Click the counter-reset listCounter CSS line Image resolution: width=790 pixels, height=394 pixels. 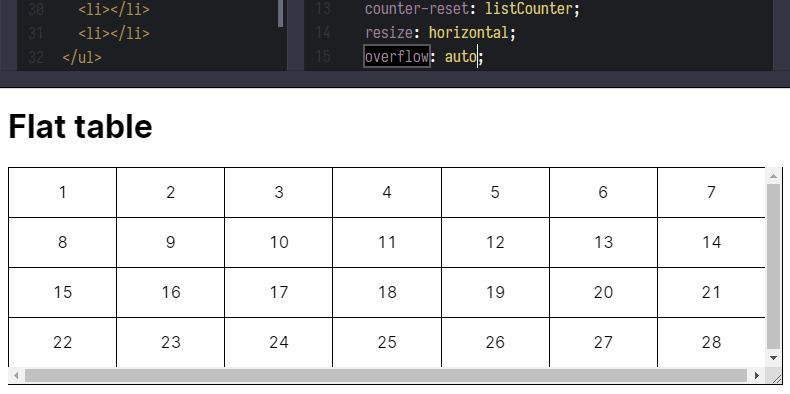[x=472, y=9]
